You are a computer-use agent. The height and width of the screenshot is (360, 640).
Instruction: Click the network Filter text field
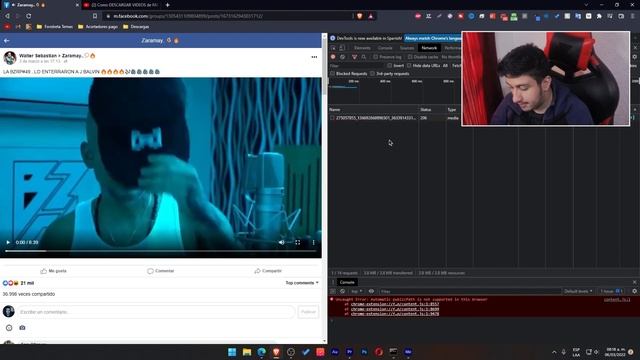(x=357, y=66)
